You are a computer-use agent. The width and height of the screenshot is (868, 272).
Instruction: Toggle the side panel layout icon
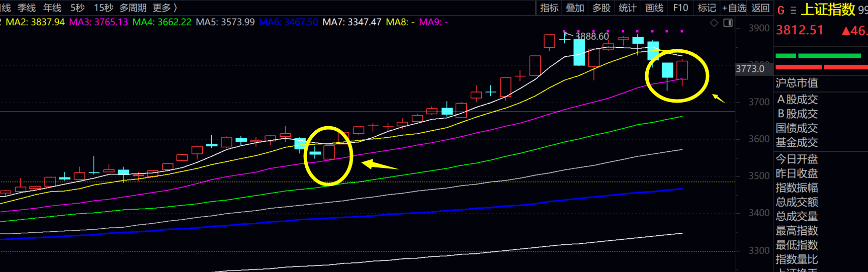point(728,23)
